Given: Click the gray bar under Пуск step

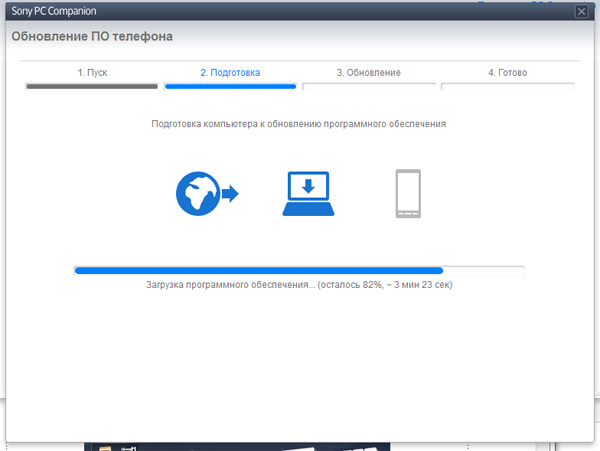Looking at the screenshot, I should click(x=92, y=87).
